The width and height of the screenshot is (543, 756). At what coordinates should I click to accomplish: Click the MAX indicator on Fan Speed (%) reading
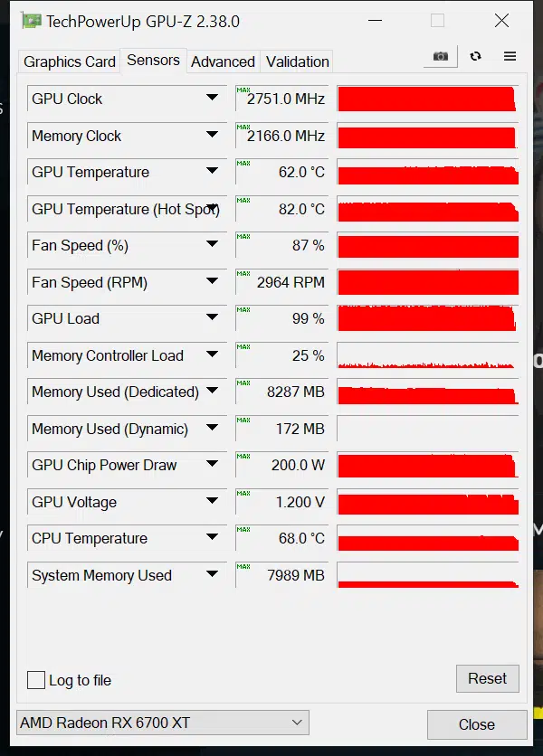tap(243, 236)
